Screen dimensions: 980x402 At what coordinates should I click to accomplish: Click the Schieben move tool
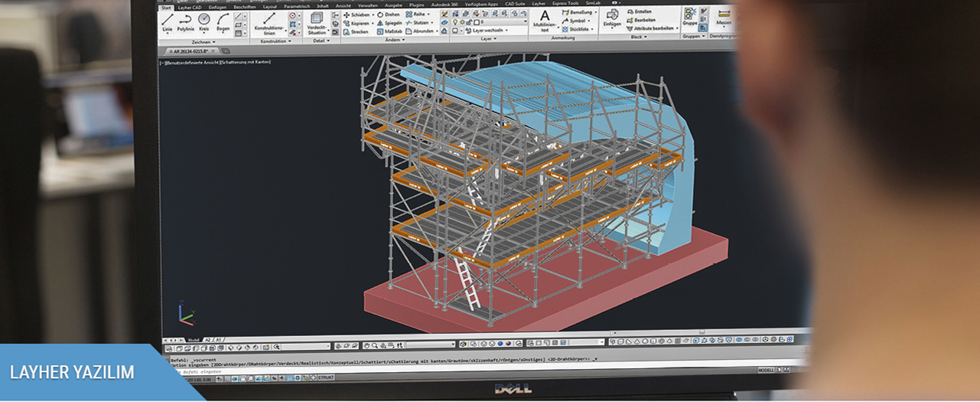(356, 15)
